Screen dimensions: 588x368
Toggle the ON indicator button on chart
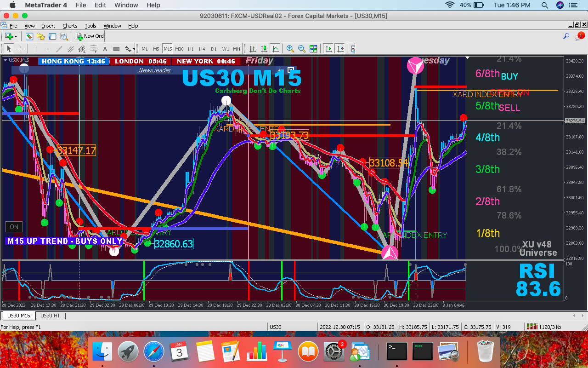coord(14,226)
